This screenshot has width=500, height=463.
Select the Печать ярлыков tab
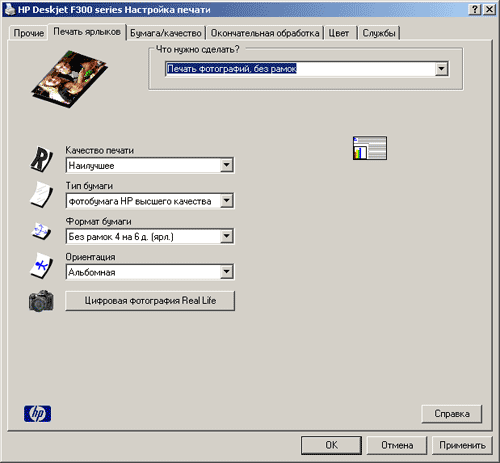[87, 32]
